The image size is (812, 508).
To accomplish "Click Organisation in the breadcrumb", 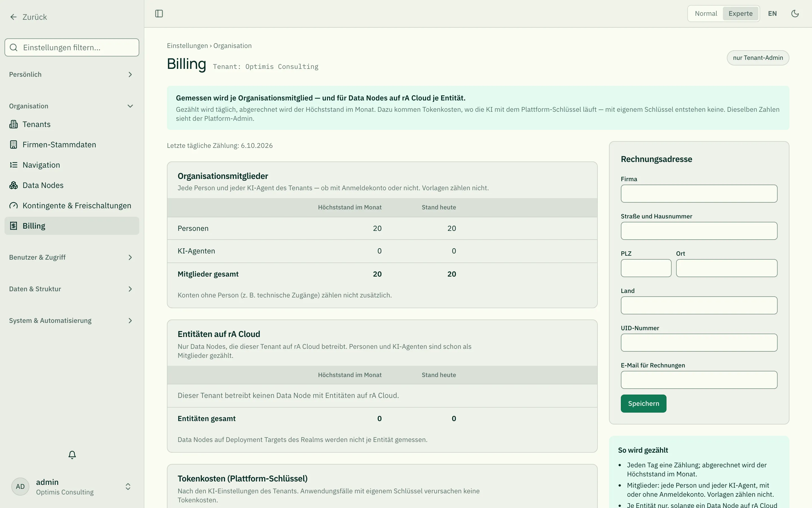I will [233, 46].
